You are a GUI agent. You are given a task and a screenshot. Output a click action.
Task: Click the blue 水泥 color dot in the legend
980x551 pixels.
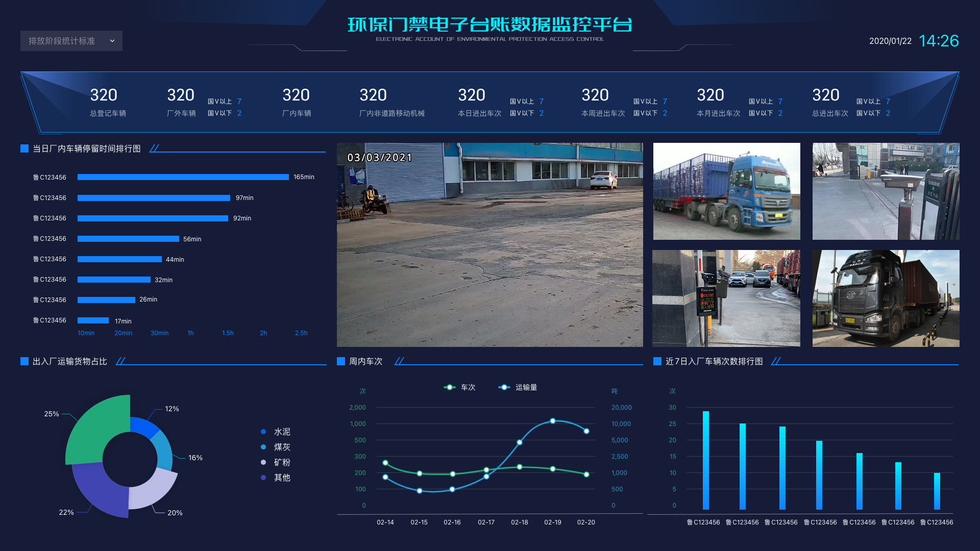(264, 432)
